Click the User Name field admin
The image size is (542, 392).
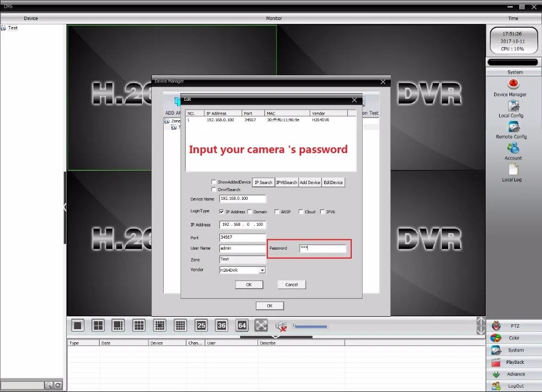tap(243, 249)
